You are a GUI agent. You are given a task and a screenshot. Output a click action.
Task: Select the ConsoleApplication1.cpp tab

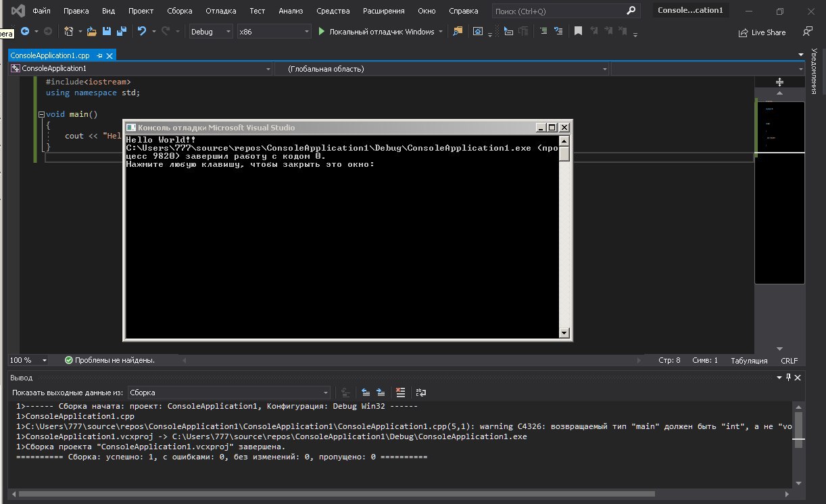51,55
